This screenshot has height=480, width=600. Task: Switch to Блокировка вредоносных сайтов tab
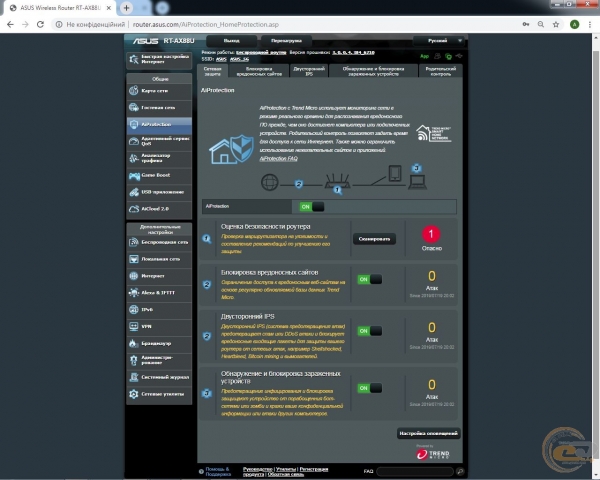click(259, 71)
